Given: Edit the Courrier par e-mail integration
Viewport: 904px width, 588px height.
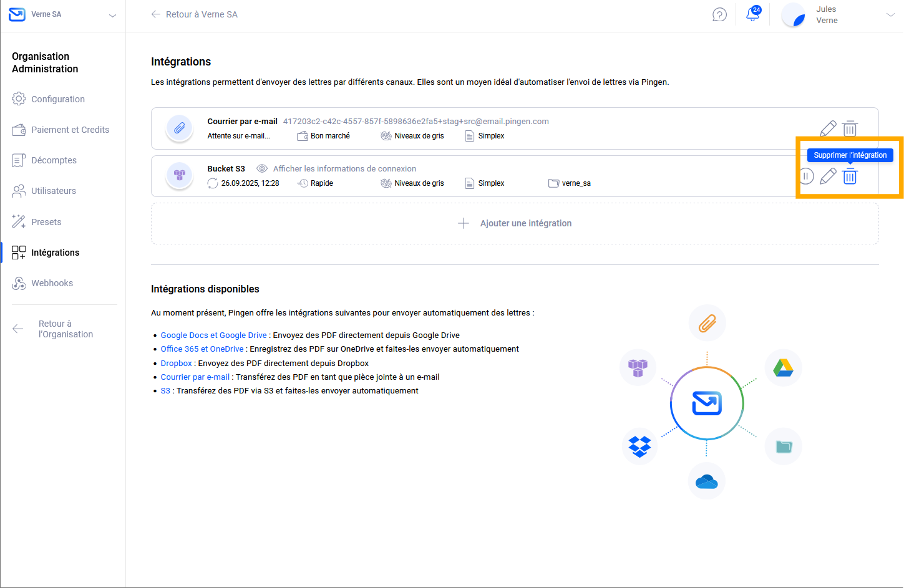Looking at the screenshot, I should [828, 128].
